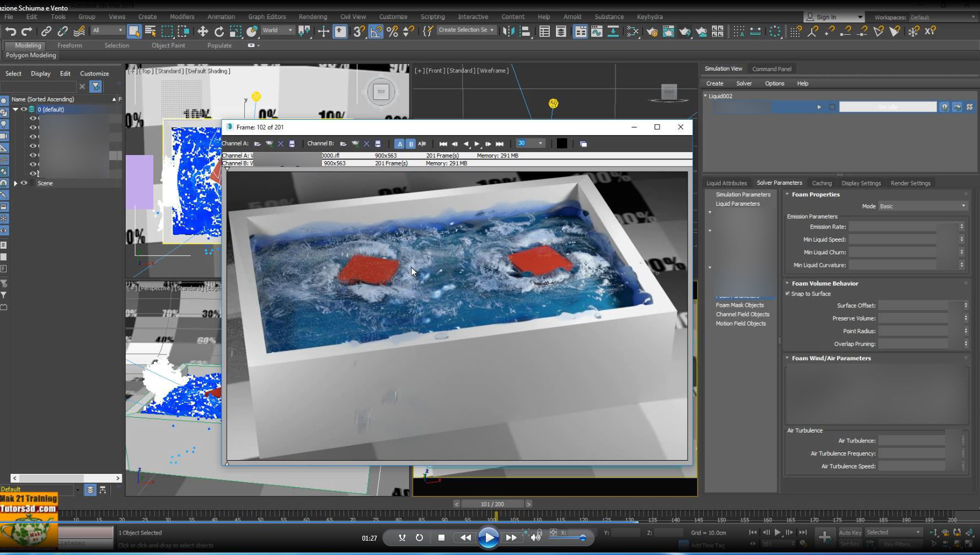Screen dimensions: 980x555
Task: Save Channel B in RAM player
Action: click(x=378, y=144)
